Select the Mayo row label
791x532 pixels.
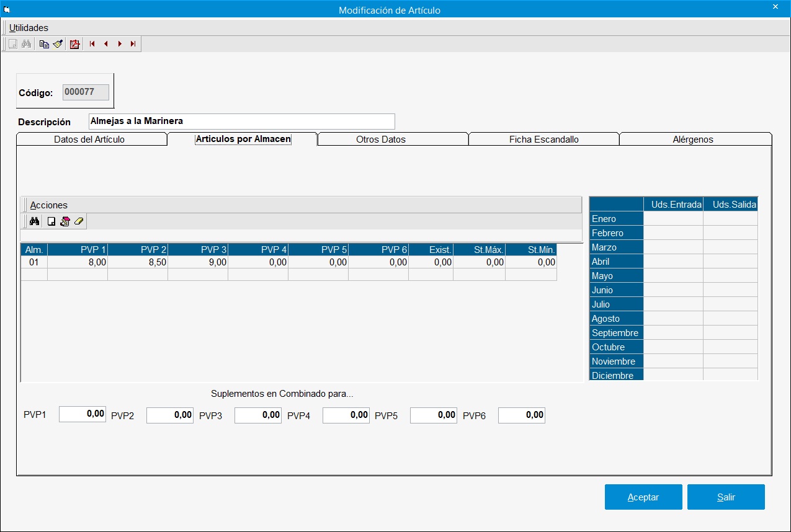click(617, 275)
